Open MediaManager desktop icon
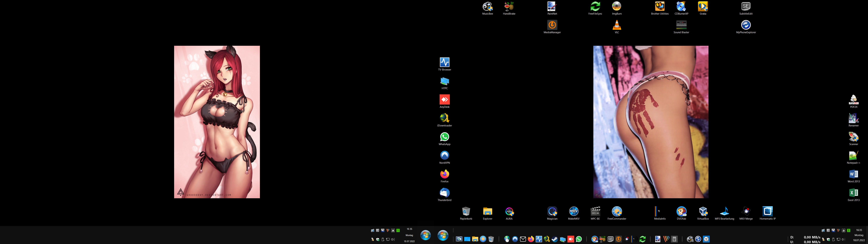 (x=552, y=27)
